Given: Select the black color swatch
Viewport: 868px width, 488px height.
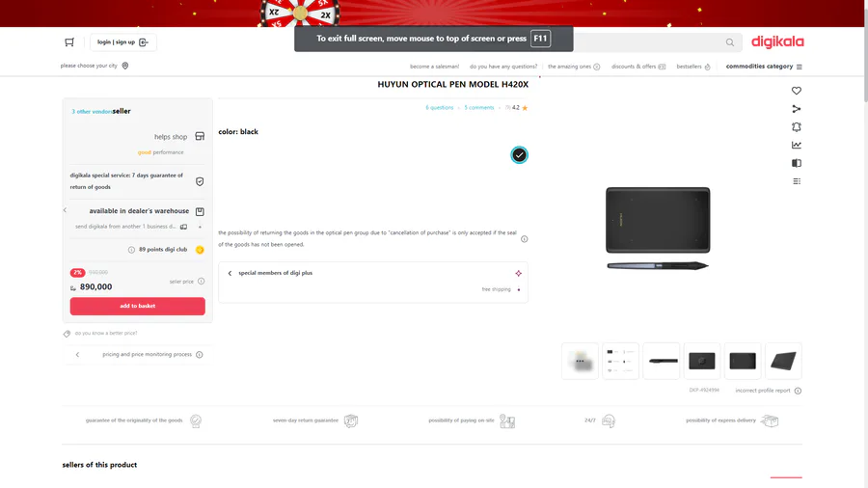Looking at the screenshot, I should coord(519,155).
